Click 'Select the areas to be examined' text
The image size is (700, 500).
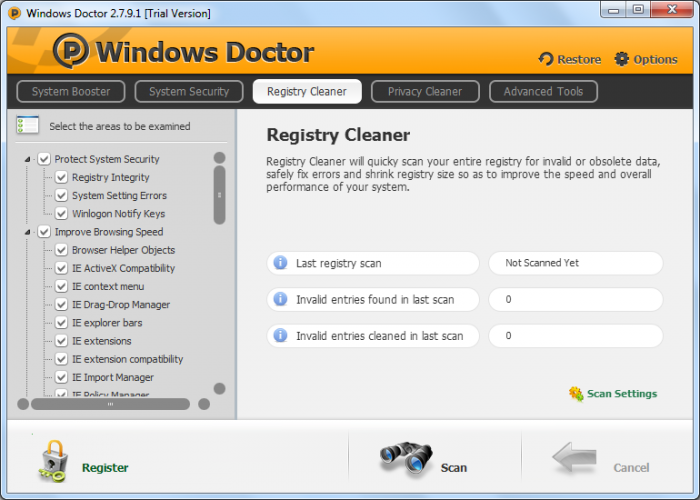click(120, 126)
